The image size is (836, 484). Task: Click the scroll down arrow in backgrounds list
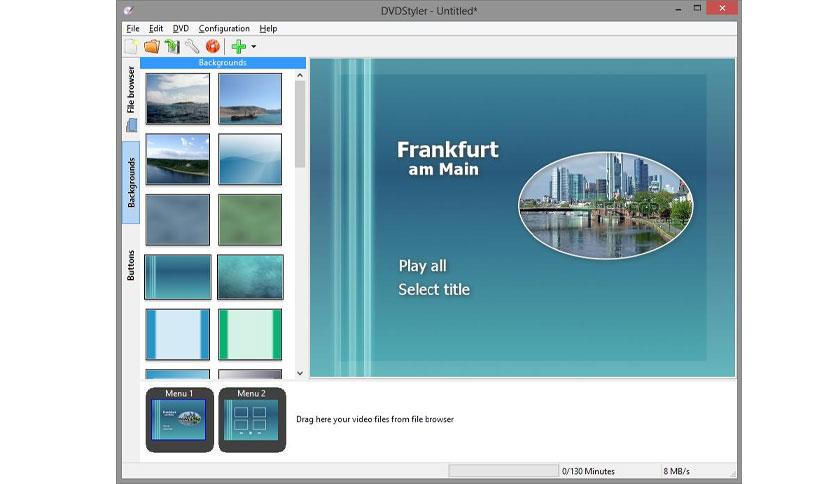tap(300, 373)
